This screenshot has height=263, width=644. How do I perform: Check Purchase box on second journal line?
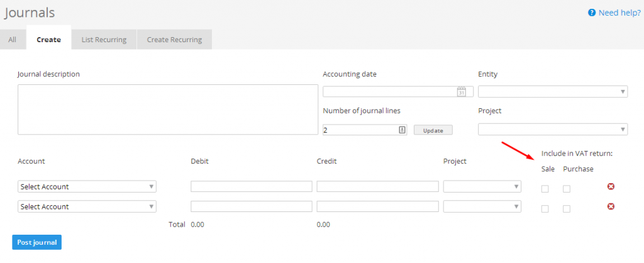(x=567, y=208)
